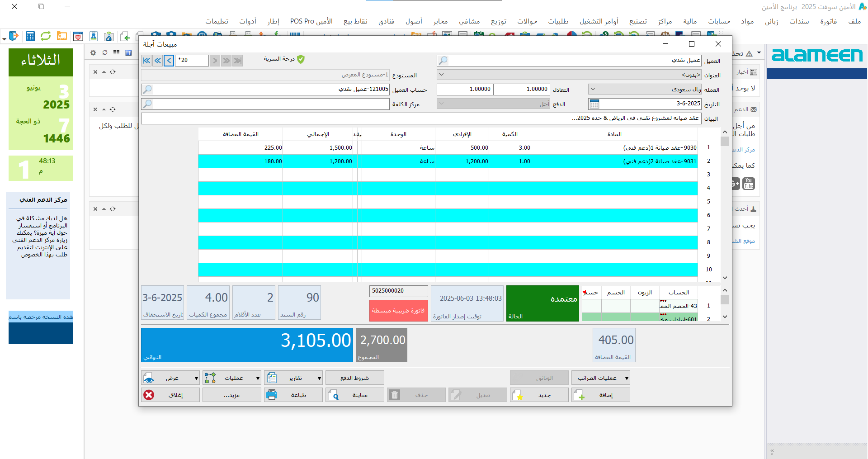The image size is (868, 459).
Task: Open the address dropdown list
Action: click(x=442, y=75)
